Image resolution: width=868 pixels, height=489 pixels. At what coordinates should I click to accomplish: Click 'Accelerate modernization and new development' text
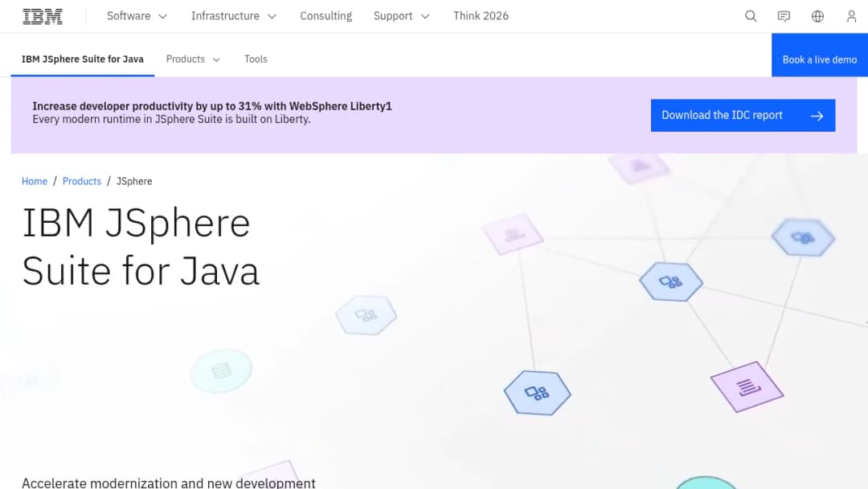[x=168, y=483]
